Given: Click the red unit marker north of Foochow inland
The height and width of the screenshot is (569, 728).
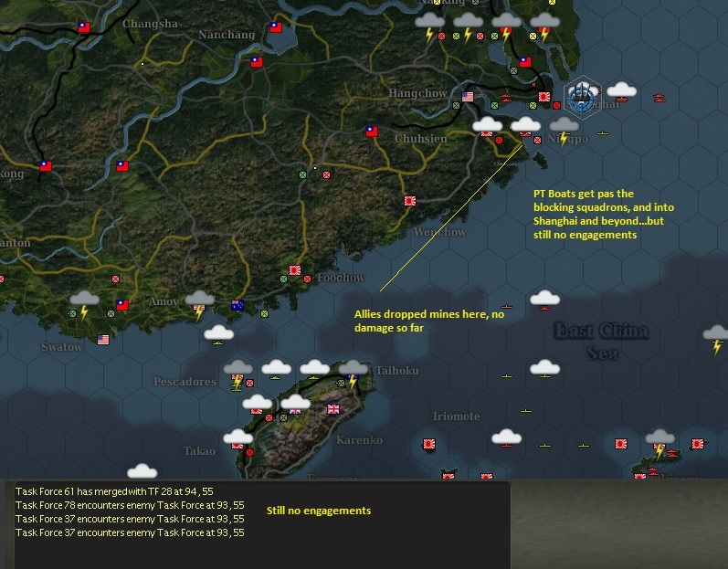Looking at the screenshot, I should pyautogui.click(x=326, y=175).
